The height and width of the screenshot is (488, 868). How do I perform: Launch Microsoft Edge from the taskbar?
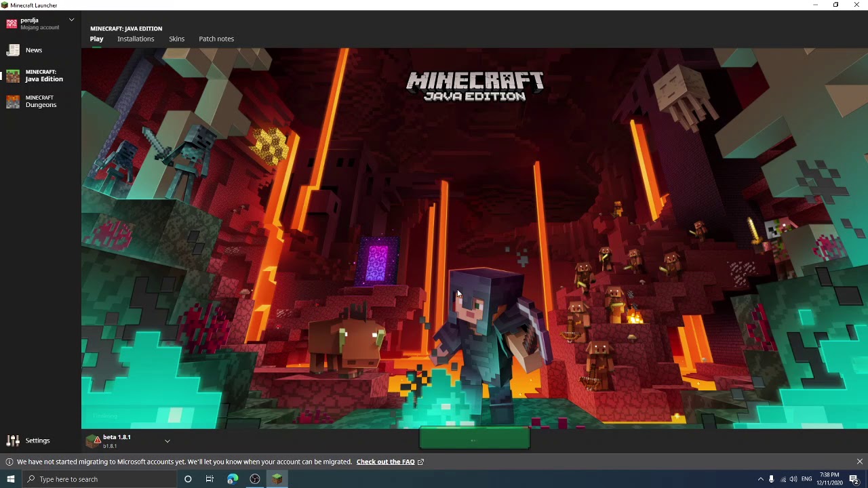pos(233,479)
